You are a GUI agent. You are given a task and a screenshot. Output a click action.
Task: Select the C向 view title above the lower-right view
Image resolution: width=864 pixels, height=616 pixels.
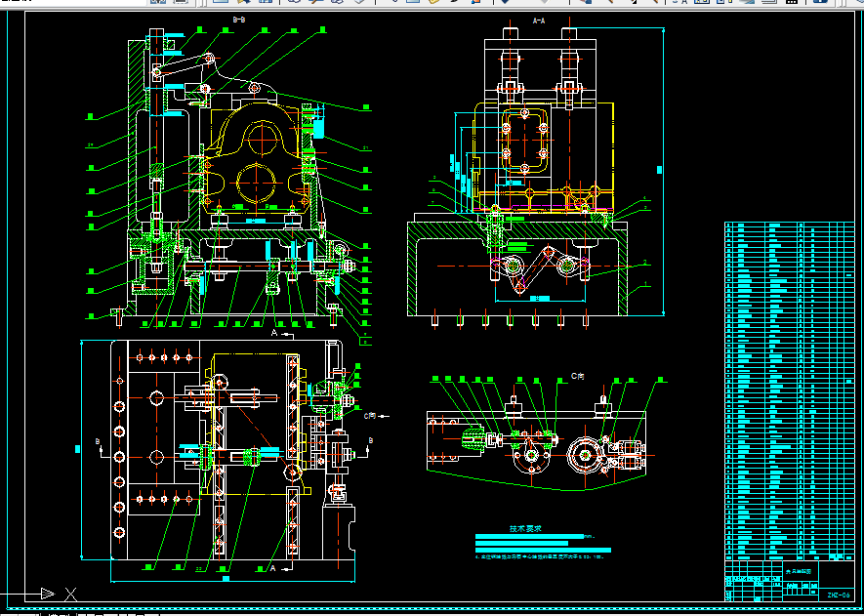[577, 376]
